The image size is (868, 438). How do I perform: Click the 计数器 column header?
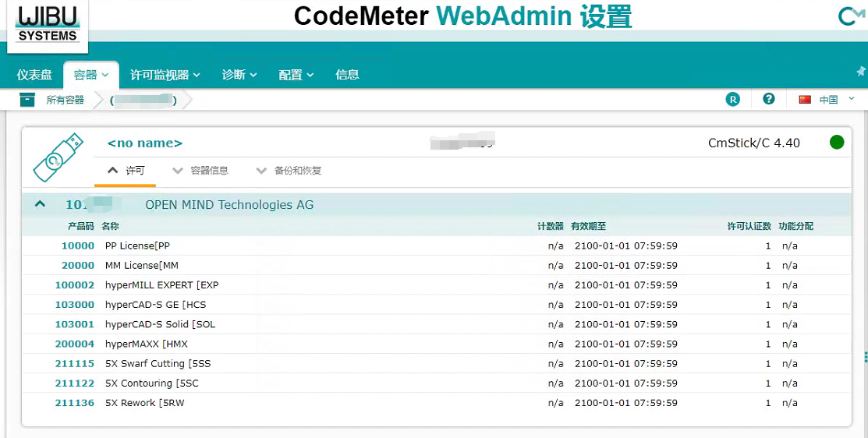(551, 226)
